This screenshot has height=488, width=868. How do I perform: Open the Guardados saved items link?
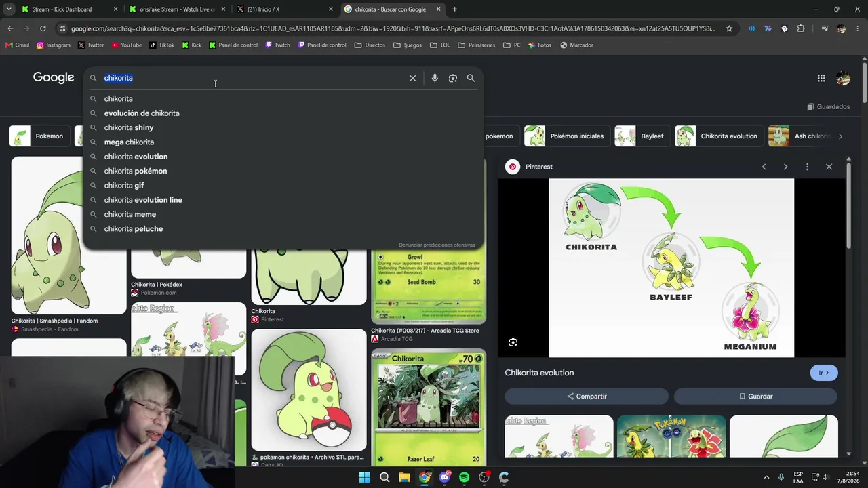(828, 107)
